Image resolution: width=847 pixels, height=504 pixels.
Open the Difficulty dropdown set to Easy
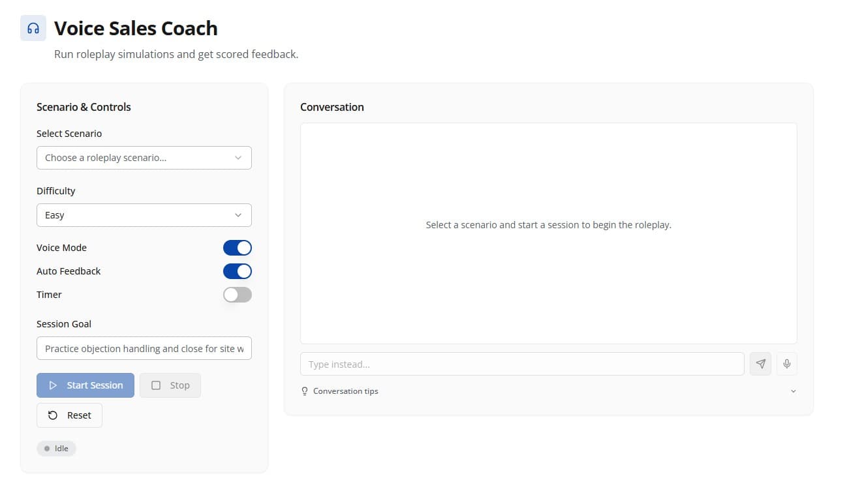144,215
